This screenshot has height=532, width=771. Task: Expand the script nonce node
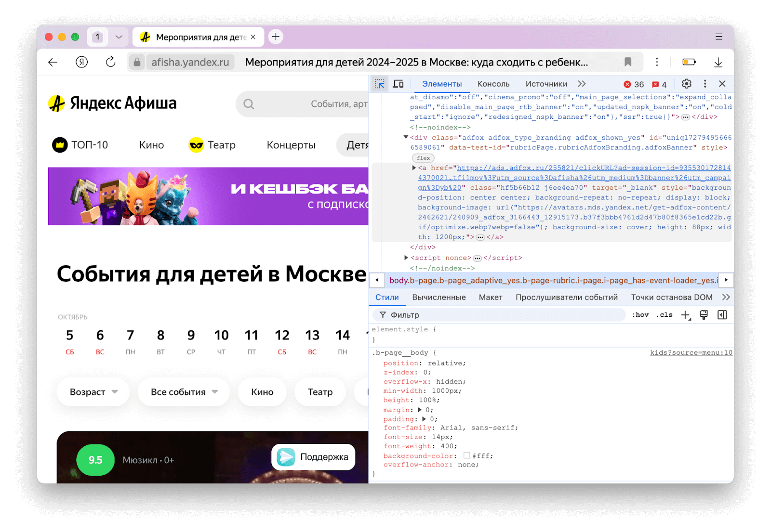406,258
